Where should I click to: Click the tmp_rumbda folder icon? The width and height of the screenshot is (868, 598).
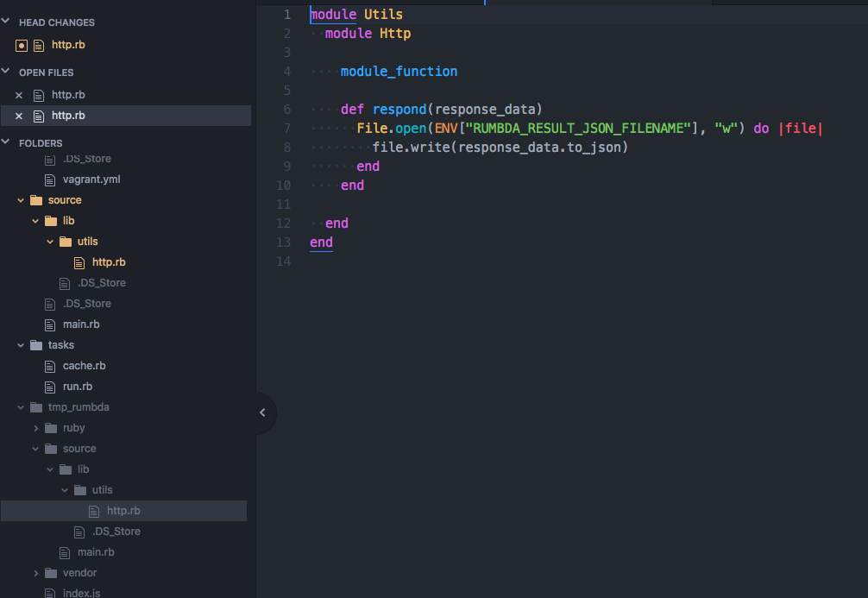coord(36,407)
